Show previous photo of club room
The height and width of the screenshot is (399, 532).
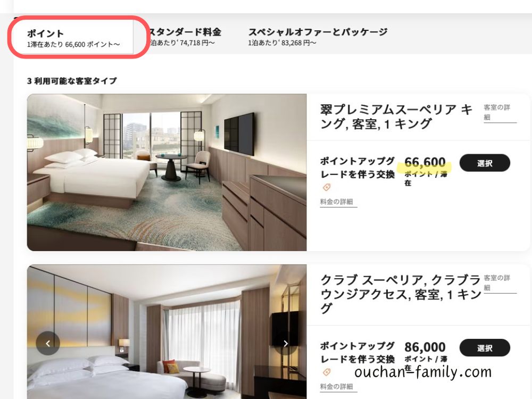[x=48, y=343]
